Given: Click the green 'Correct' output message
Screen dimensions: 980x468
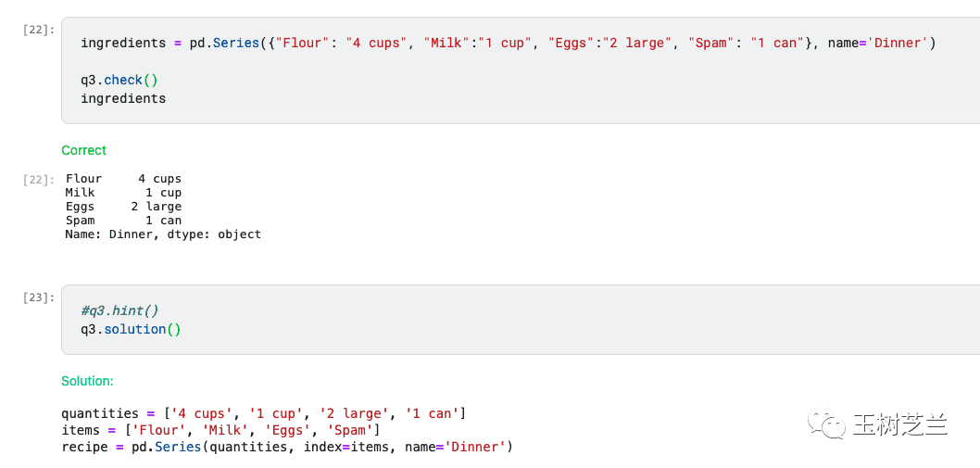Looking at the screenshot, I should click(x=83, y=150).
